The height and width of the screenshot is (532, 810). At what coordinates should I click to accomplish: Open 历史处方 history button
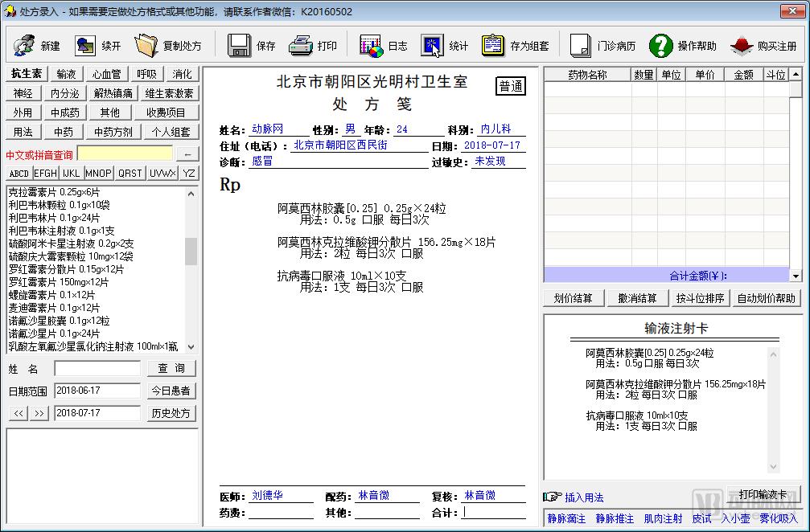click(x=171, y=413)
